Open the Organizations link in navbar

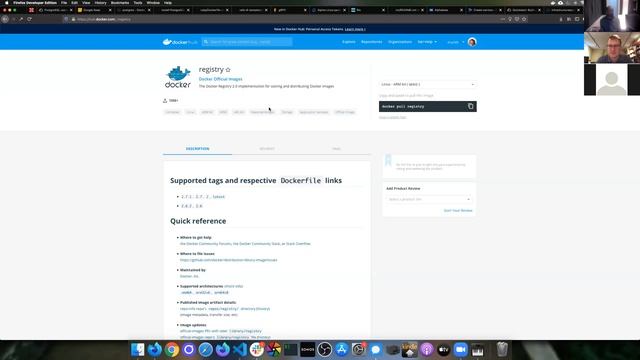(x=400, y=42)
